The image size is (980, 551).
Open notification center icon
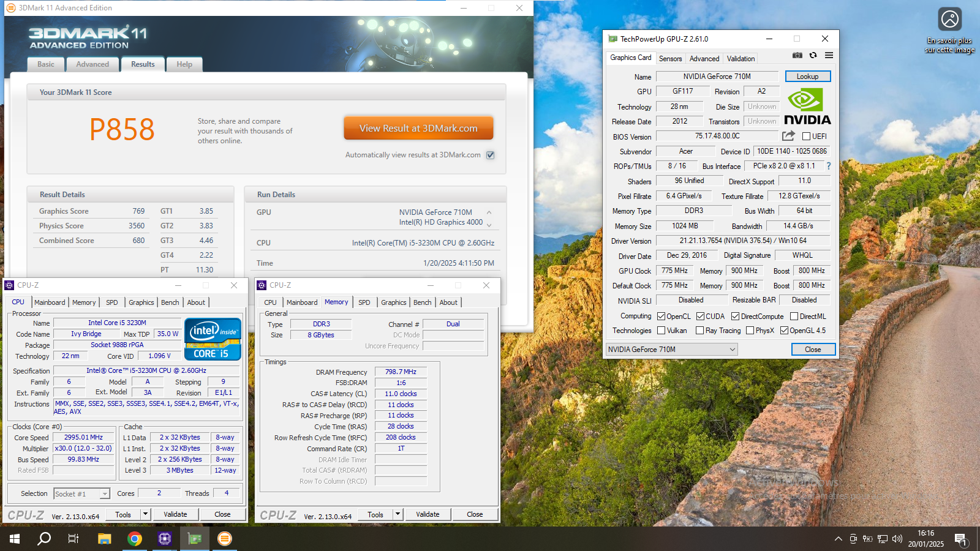click(960, 539)
